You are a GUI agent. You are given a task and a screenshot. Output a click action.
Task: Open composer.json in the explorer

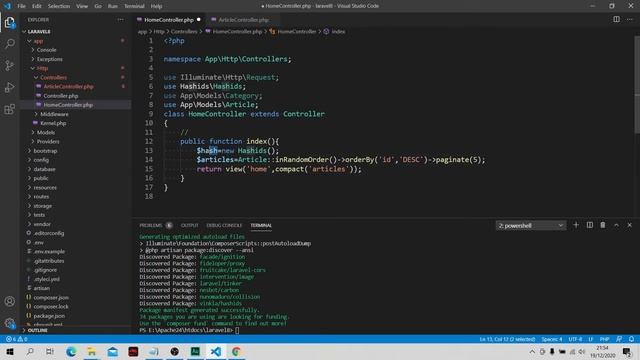51,297
